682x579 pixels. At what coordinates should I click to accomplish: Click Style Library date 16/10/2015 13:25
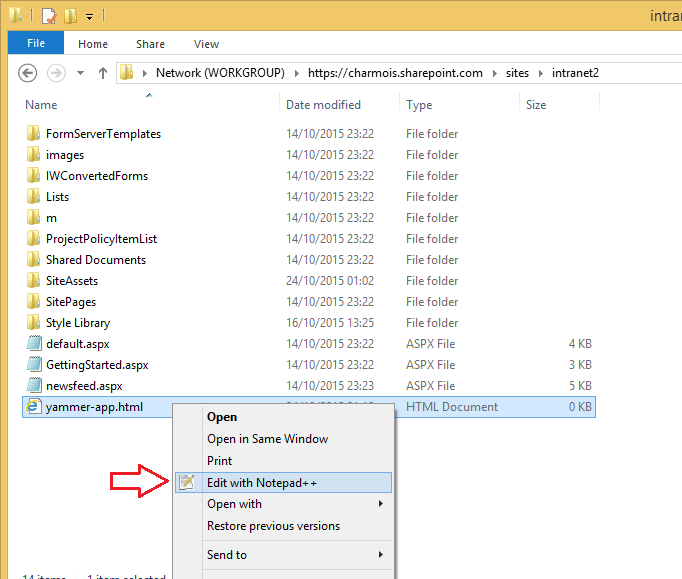330,323
